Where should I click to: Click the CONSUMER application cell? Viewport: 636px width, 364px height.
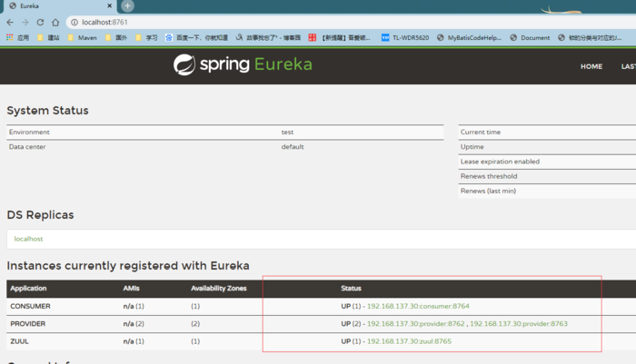[x=30, y=306]
